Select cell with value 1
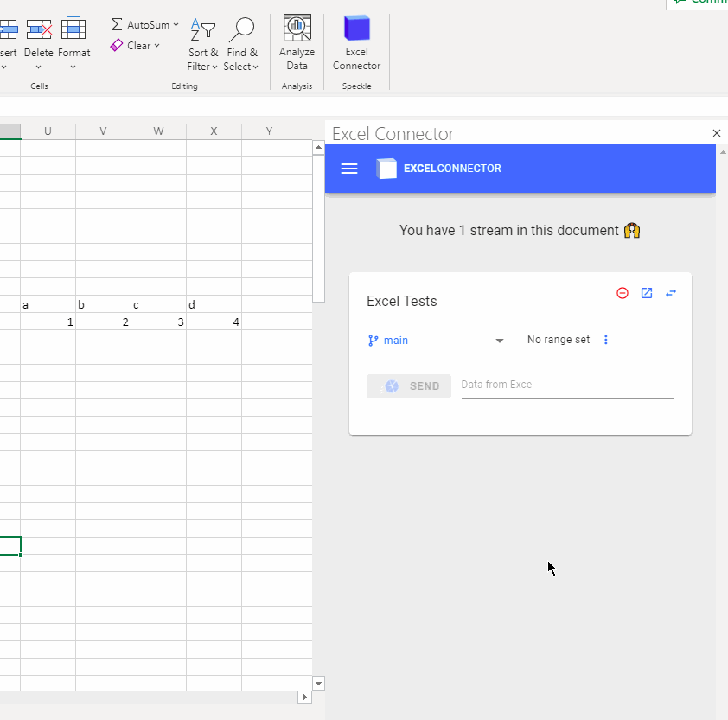Viewport: 728px width, 720px height. pyautogui.click(x=48, y=322)
